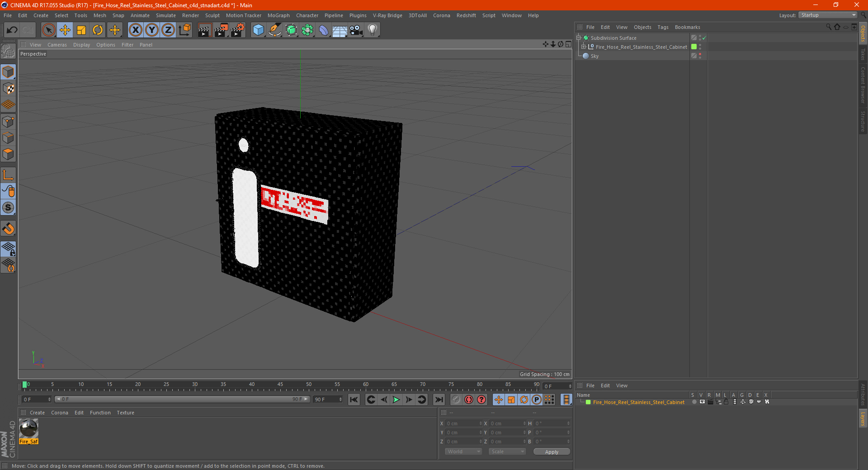Open the spline pen tool icon
The width and height of the screenshot is (868, 470).
click(x=274, y=30)
